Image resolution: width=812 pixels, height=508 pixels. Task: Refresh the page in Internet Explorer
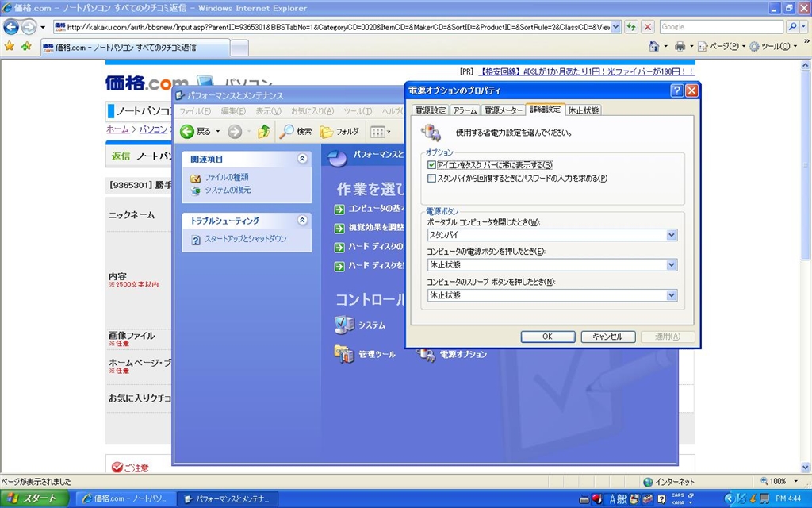tap(630, 27)
